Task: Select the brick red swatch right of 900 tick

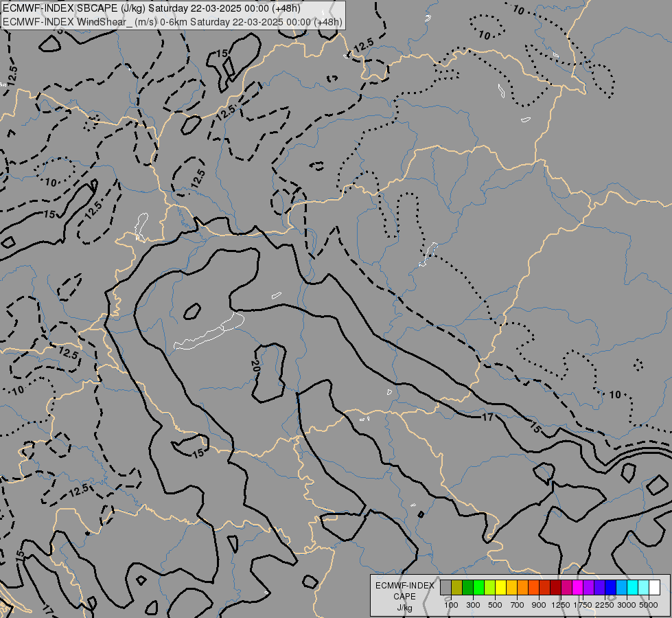Action: pos(545,587)
